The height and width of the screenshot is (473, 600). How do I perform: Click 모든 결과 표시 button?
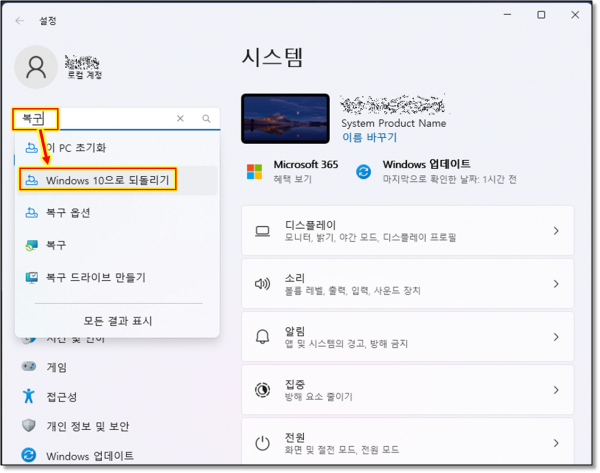click(117, 321)
